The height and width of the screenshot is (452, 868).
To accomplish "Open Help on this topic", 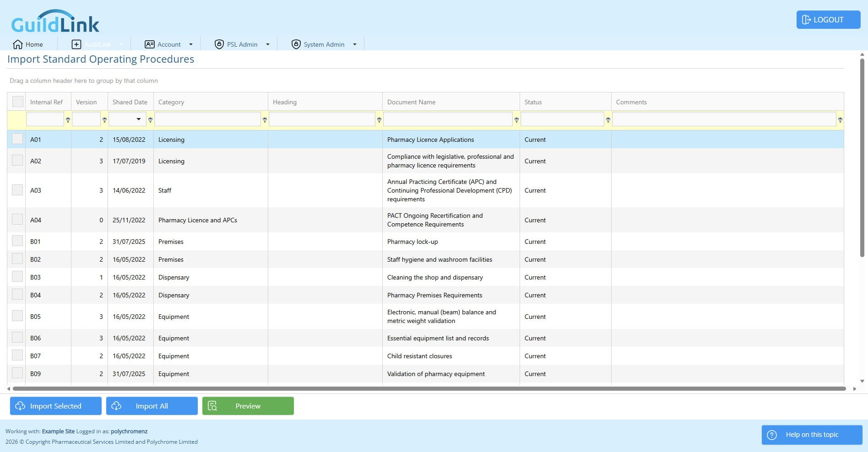I will pos(812,435).
